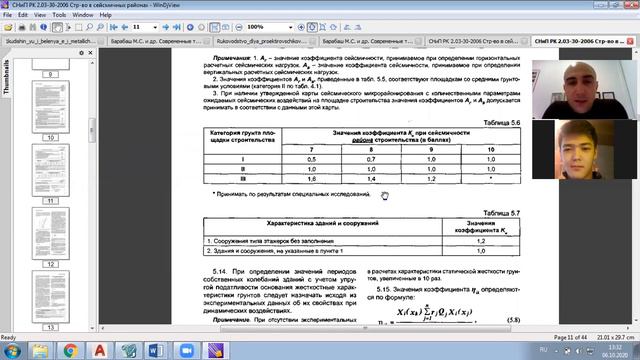The image size is (640, 360).
Task: Click the system tray volume icon
Action: pos(578,351)
